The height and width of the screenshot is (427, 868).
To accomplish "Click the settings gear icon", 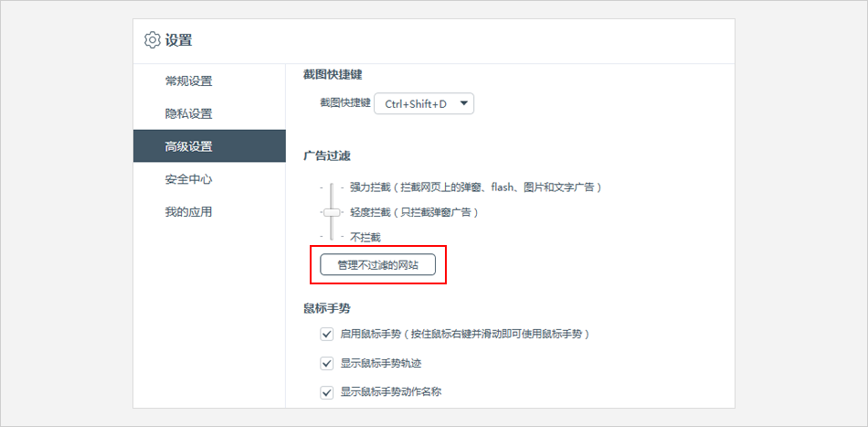I will pyautogui.click(x=153, y=40).
